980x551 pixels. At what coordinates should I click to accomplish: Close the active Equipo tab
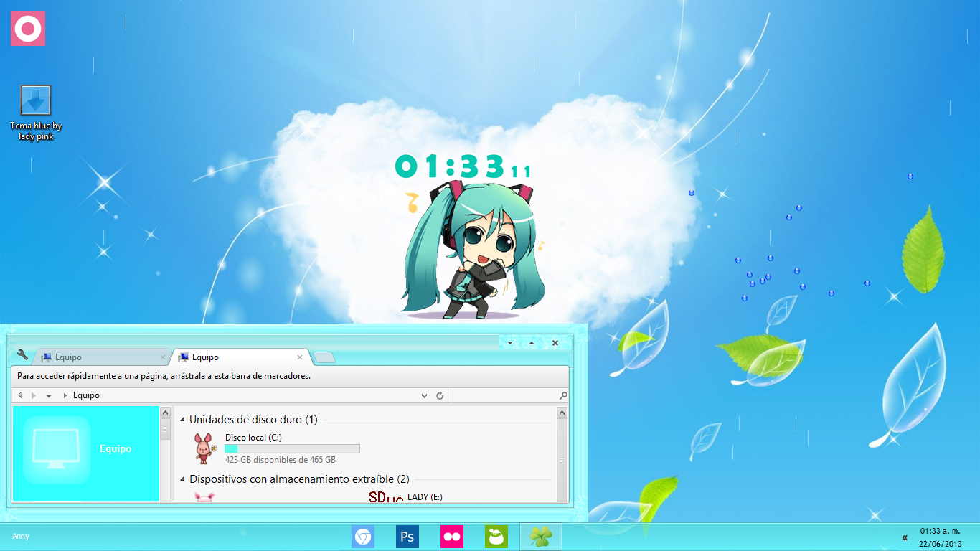click(x=300, y=357)
